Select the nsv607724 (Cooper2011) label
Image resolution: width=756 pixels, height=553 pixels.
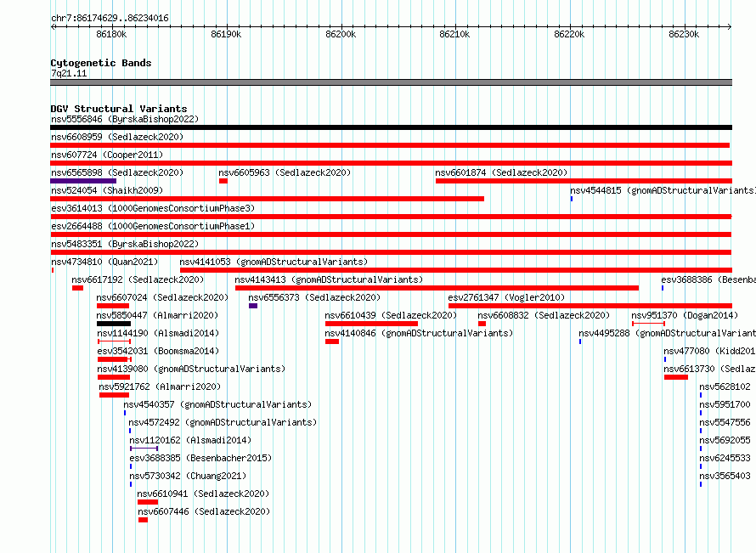click(107, 155)
